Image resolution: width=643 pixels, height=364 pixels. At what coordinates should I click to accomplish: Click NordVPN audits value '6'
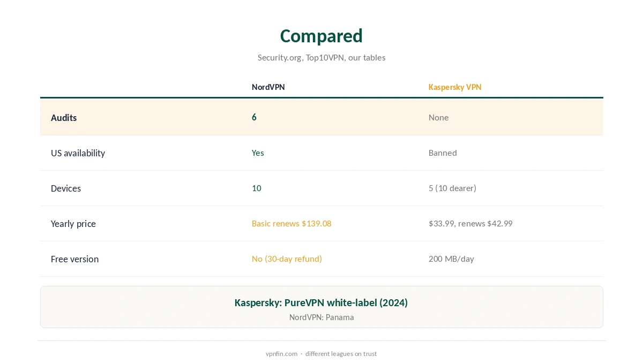254,117
